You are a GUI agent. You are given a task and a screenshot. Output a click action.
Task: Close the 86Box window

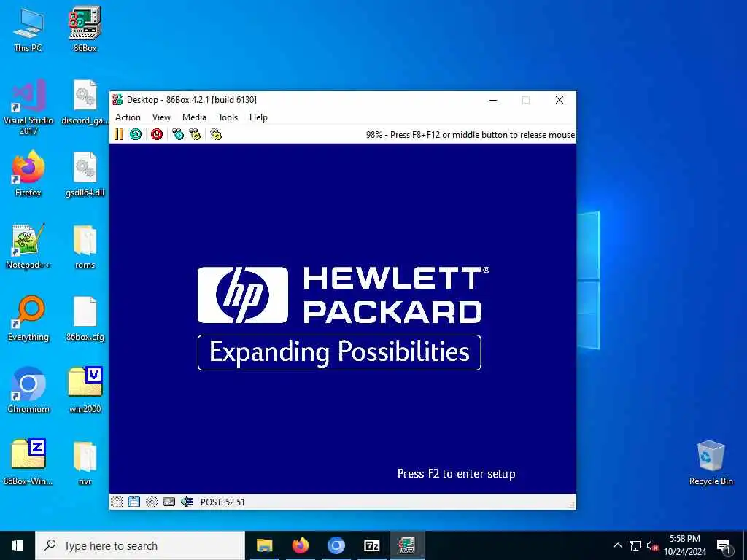[560, 100]
